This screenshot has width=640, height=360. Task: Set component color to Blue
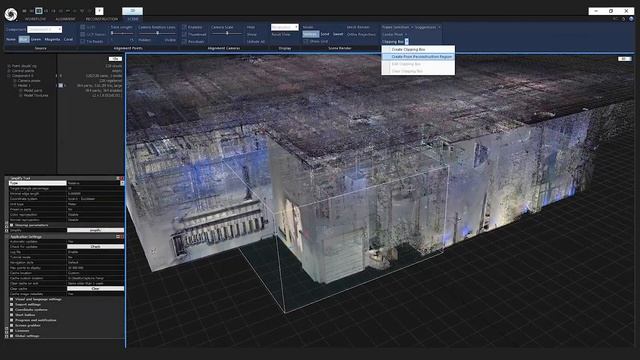click(24, 40)
